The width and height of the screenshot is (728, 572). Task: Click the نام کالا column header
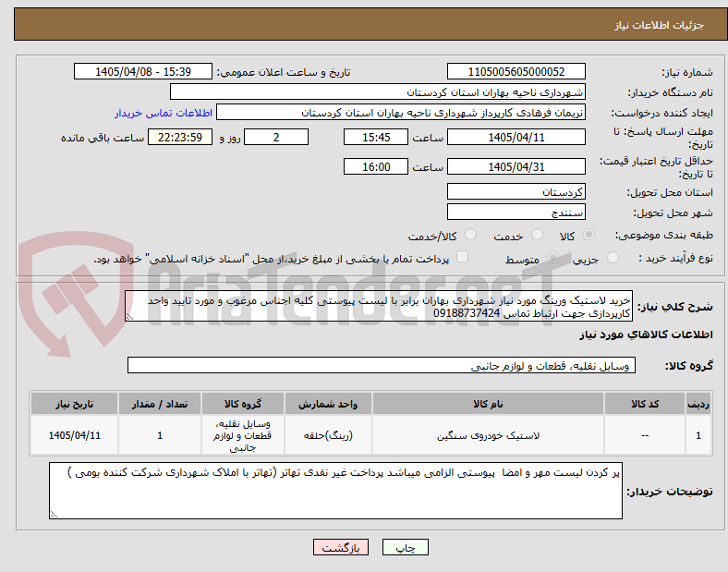click(488, 404)
